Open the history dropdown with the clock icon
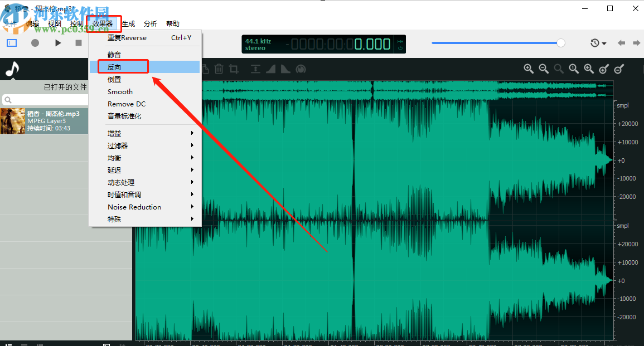Viewport: 644px width, 346px height. (x=598, y=43)
